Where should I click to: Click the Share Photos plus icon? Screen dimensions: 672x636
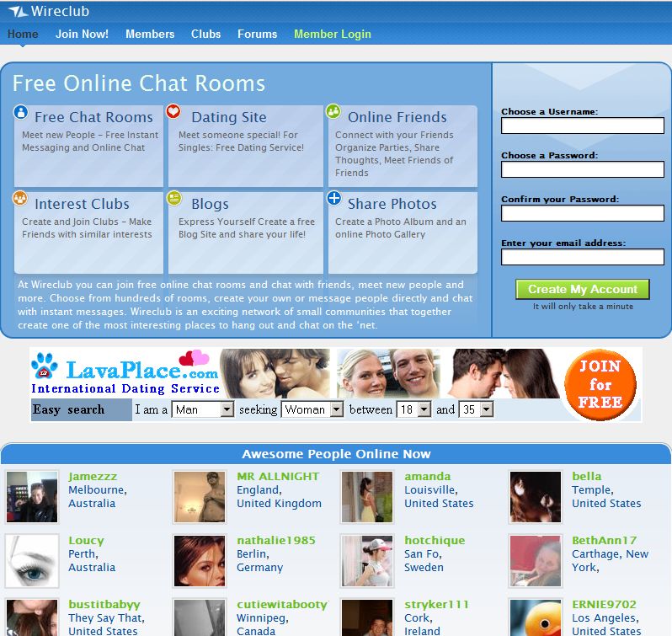tap(333, 199)
